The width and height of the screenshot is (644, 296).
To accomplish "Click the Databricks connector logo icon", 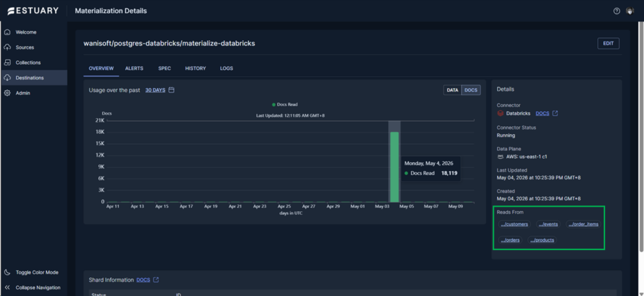I will tap(500, 113).
